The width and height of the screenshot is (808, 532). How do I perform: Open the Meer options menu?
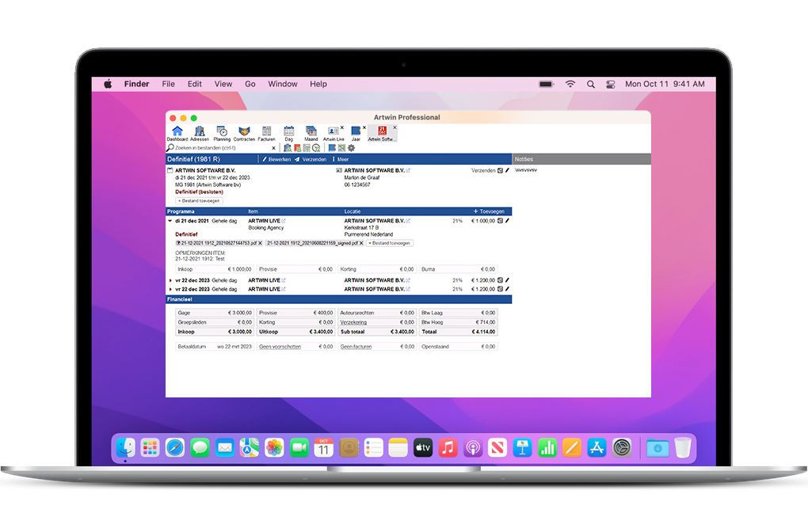[x=340, y=159]
